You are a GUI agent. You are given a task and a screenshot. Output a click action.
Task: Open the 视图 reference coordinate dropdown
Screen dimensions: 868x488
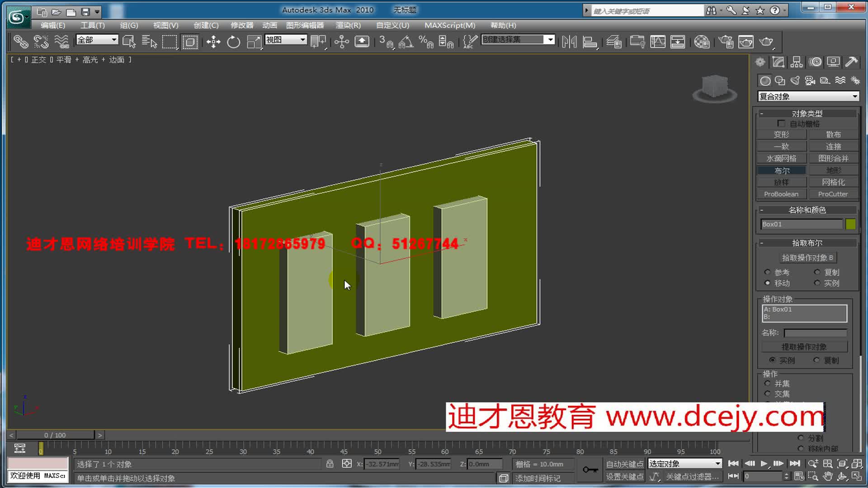tap(286, 40)
